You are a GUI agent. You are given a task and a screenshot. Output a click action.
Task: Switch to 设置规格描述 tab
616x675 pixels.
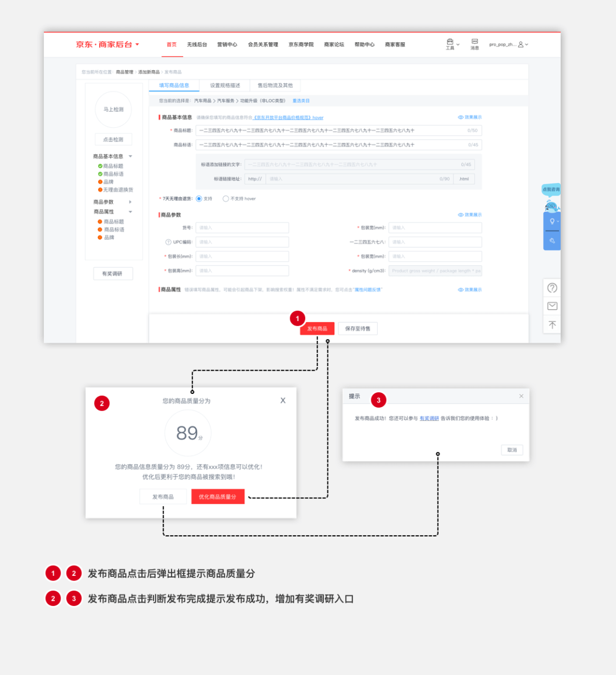(225, 86)
